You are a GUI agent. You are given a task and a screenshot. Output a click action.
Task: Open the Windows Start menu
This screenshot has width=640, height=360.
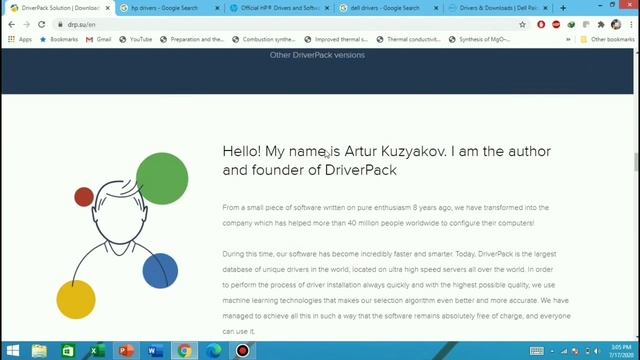tap(13, 351)
